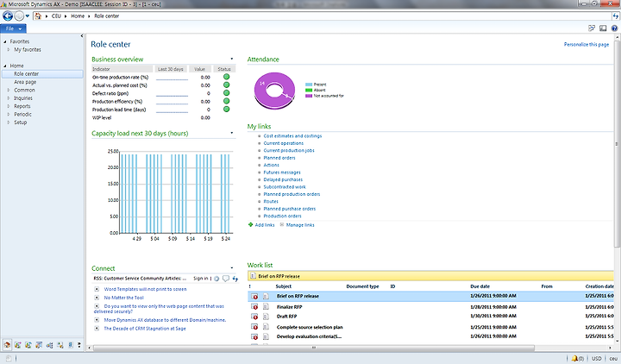Screen dimensions: 621x364
Task: Click document icon on Complete source selection plan row
Action: coord(267,327)
